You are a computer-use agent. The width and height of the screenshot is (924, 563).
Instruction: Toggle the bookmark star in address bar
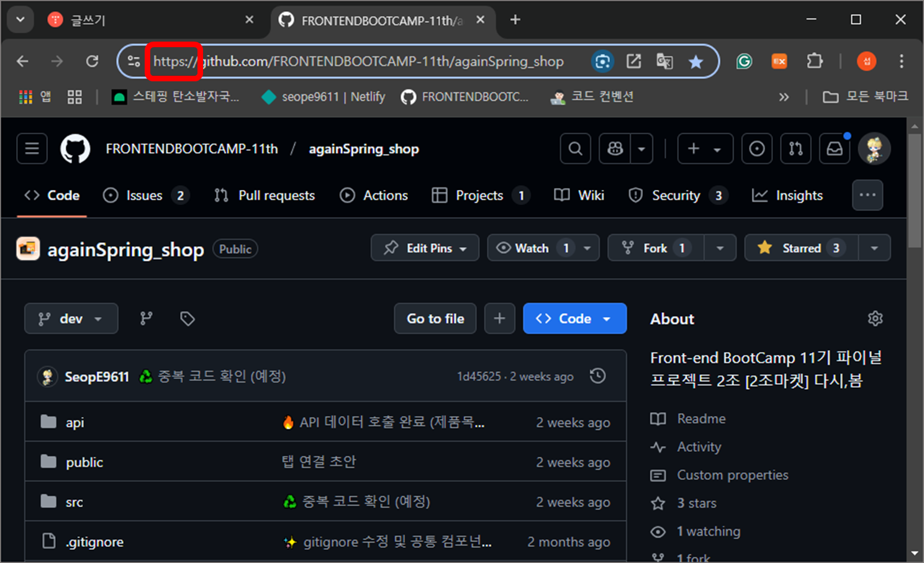696,61
